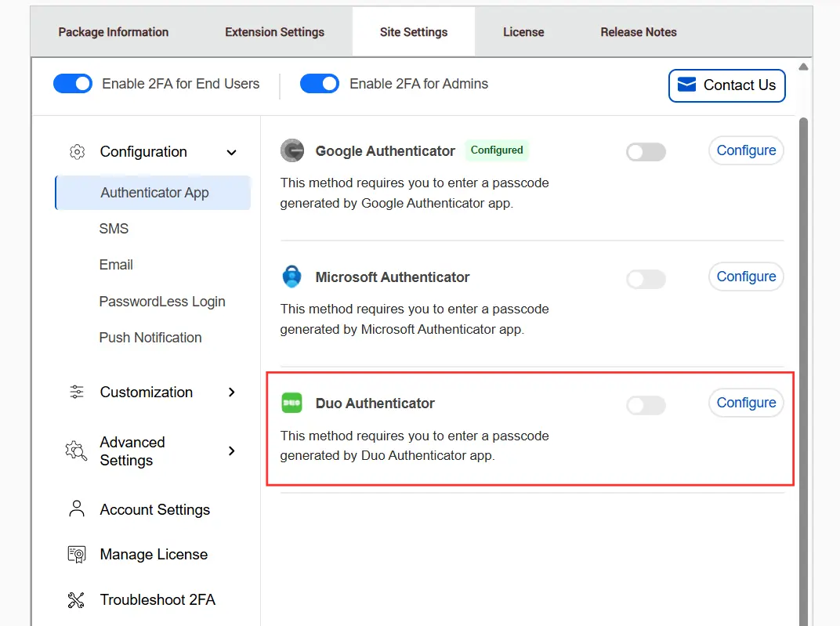This screenshot has width=840, height=626.
Task: Open the Package Information tab
Action: (114, 32)
